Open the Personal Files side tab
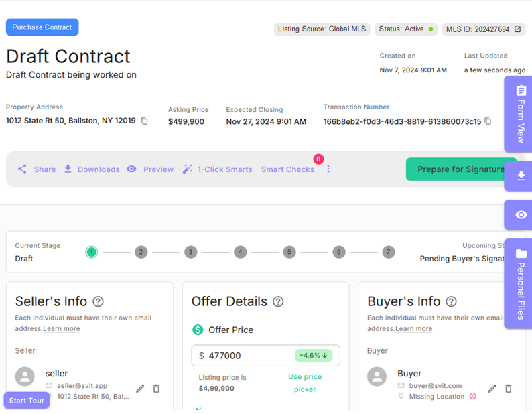Image resolution: width=532 pixels, height=414 pixels. (x=518, y=283)
